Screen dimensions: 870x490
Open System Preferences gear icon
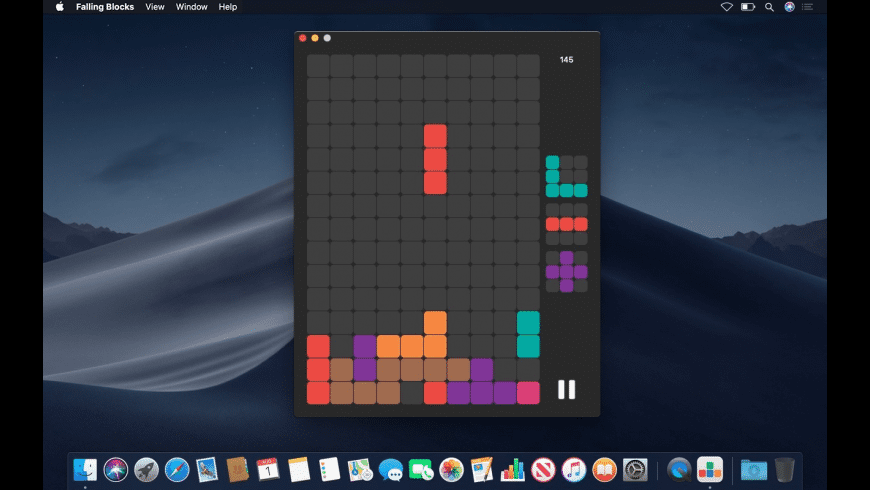click(x=635, y=470)
